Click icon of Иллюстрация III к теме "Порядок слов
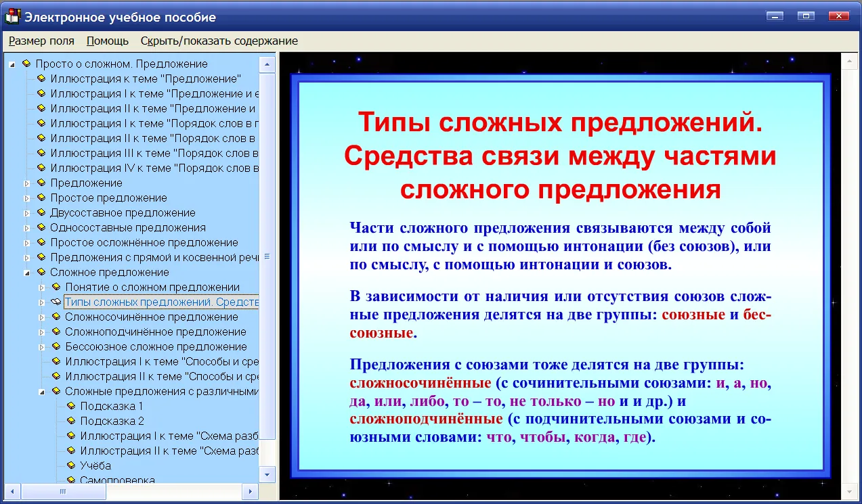 click(41, 153)
